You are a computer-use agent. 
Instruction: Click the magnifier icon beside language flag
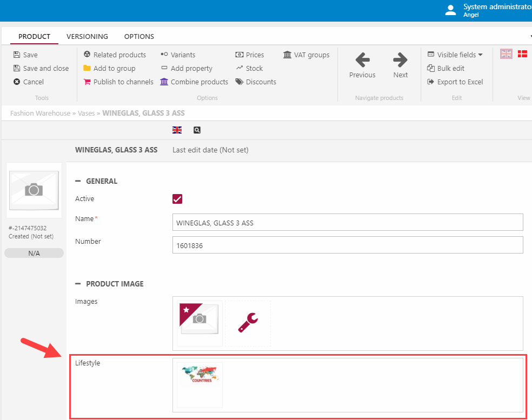[x=197, y=130]
